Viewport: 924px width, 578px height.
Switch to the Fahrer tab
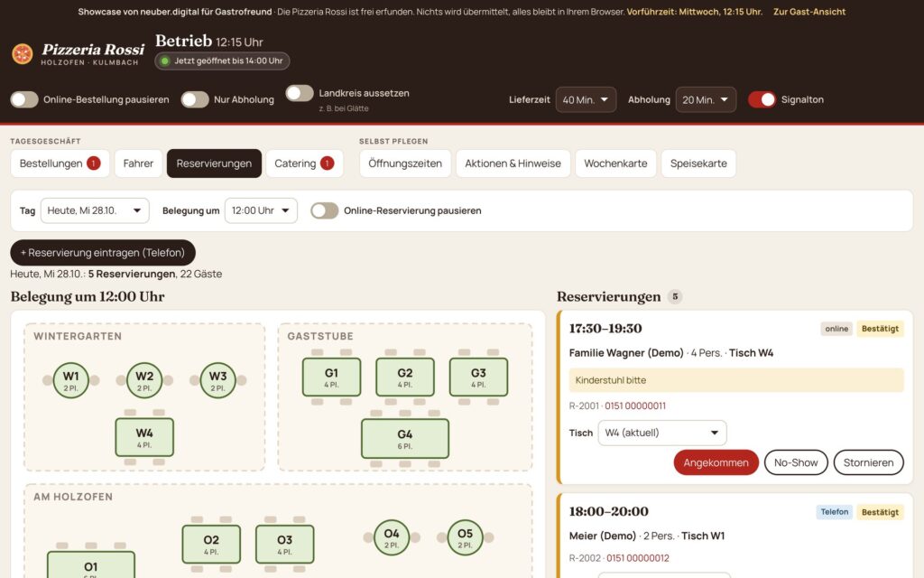point(138,163)
